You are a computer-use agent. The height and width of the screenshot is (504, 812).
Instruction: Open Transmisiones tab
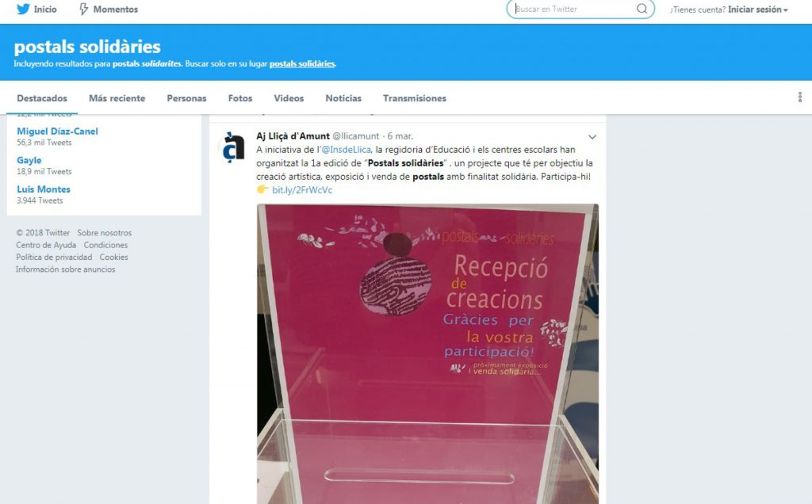pos(414,98)
